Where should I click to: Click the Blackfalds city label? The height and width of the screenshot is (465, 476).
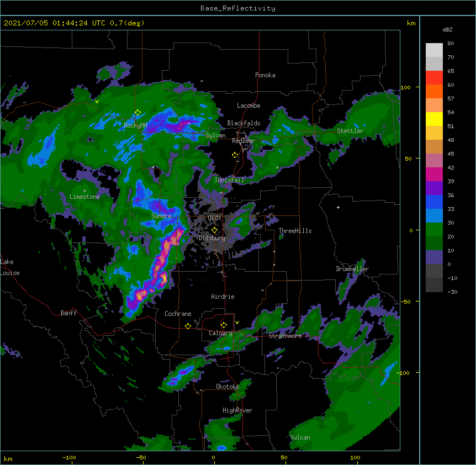(x=244, y=123)
